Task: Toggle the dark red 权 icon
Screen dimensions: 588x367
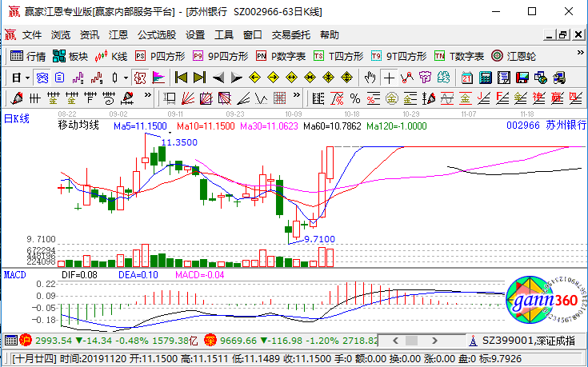Action: (x=140, y=78)
